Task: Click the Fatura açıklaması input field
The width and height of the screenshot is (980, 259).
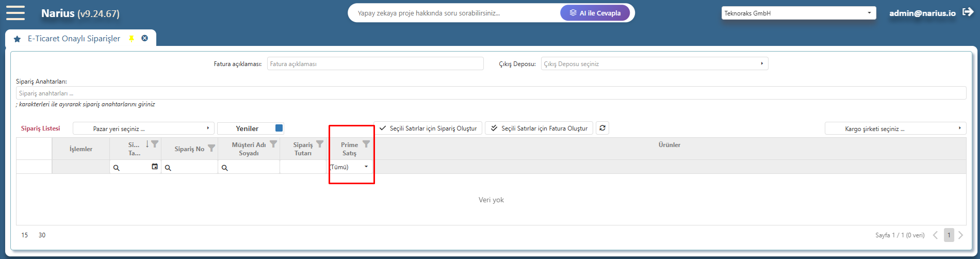Action: tap(375, 63)
